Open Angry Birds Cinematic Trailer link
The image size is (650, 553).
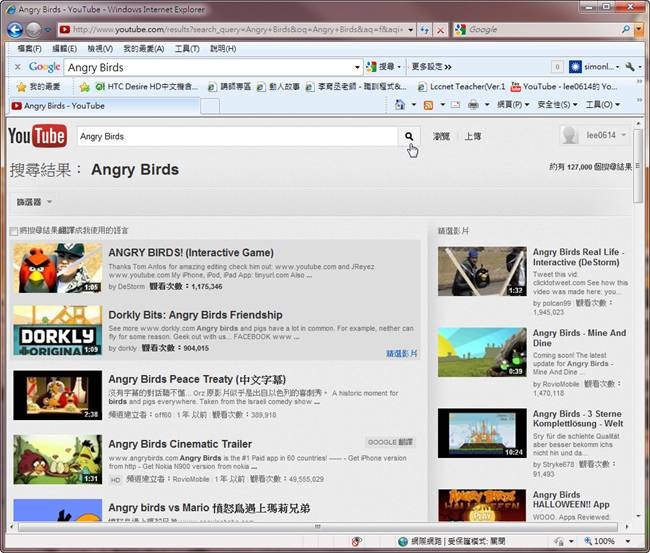180,444
